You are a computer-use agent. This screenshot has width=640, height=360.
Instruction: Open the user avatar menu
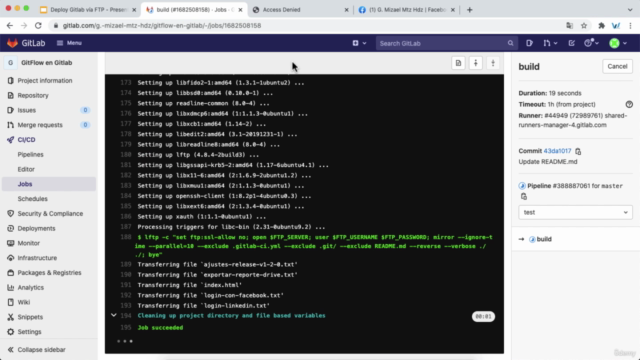pyautogui.click(x=618, y=43)
